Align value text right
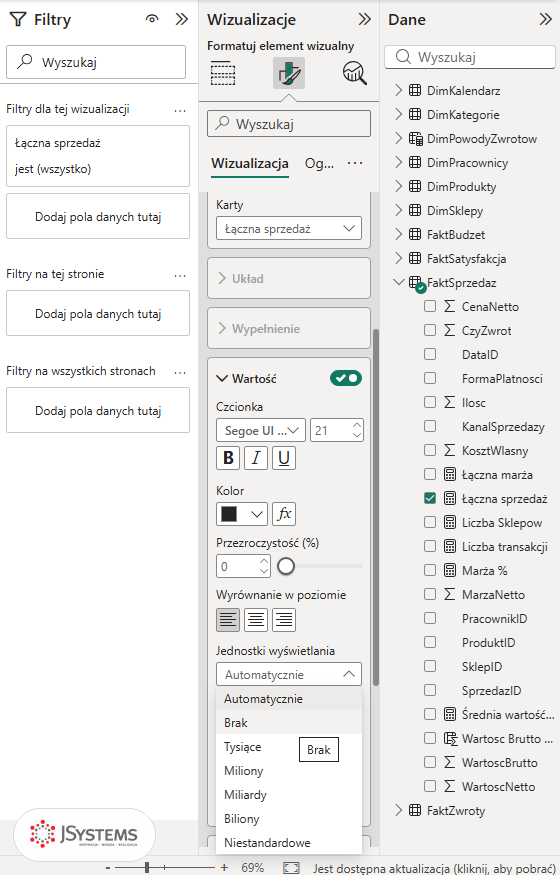The height and width of the screenshot is (875, 560). [284, 620]
